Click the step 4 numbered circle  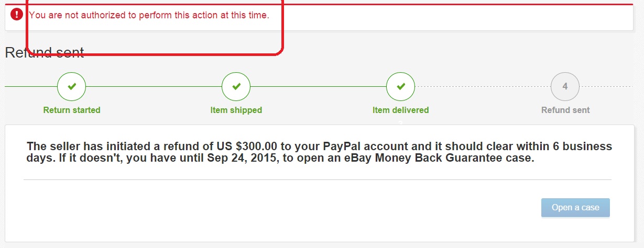tap(565, 86)
